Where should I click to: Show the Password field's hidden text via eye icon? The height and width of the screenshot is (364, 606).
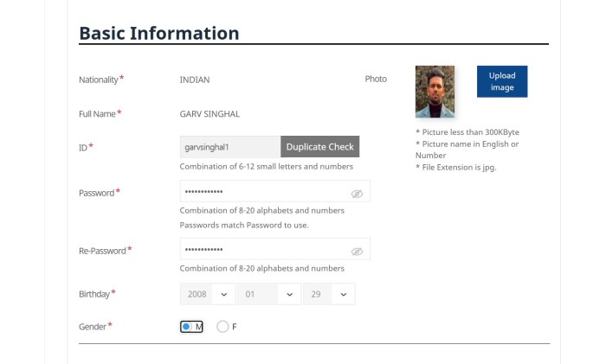[x=357, y=195]
